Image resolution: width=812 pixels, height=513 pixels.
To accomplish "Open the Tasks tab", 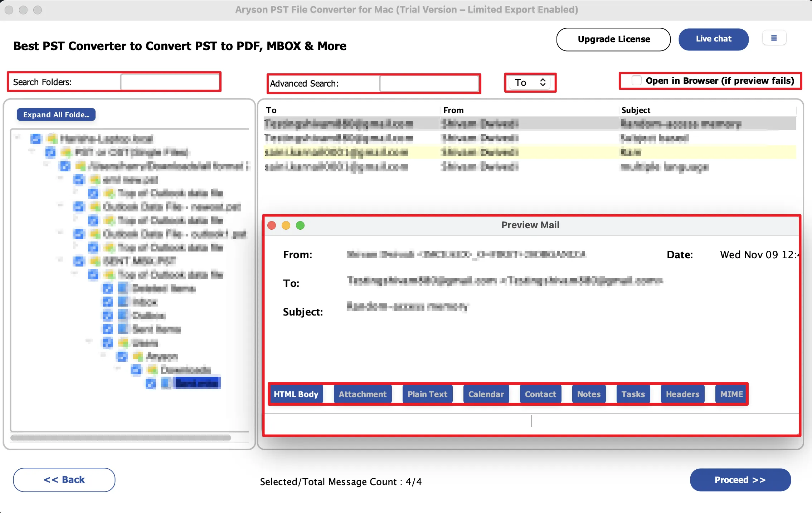I will [633, 394].
